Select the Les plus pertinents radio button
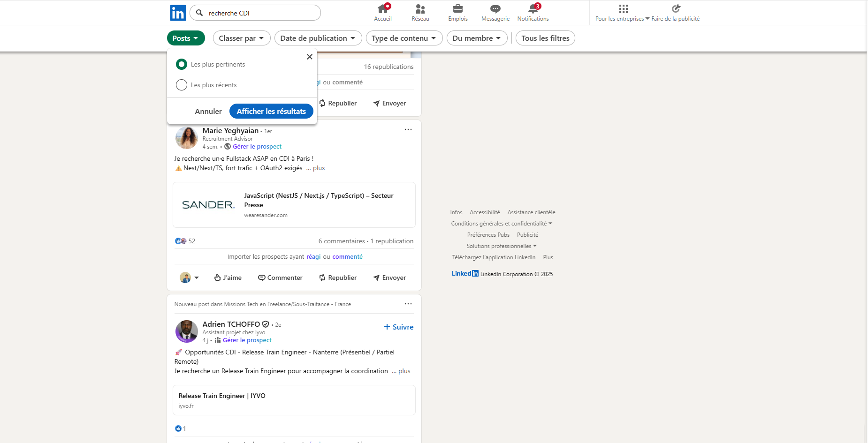Screen dimensions: 868x443 pos(182,64)
